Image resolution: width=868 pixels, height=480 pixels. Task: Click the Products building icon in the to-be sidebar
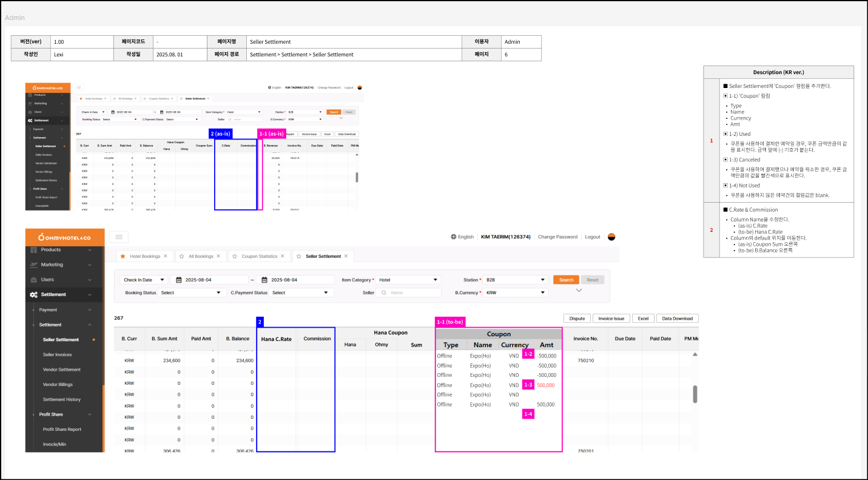34,249
